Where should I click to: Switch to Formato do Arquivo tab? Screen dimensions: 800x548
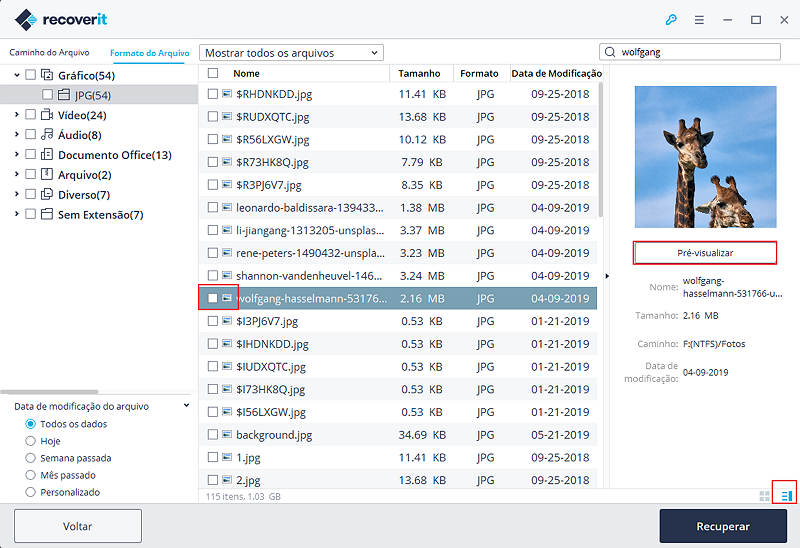(x=149, y=53)
